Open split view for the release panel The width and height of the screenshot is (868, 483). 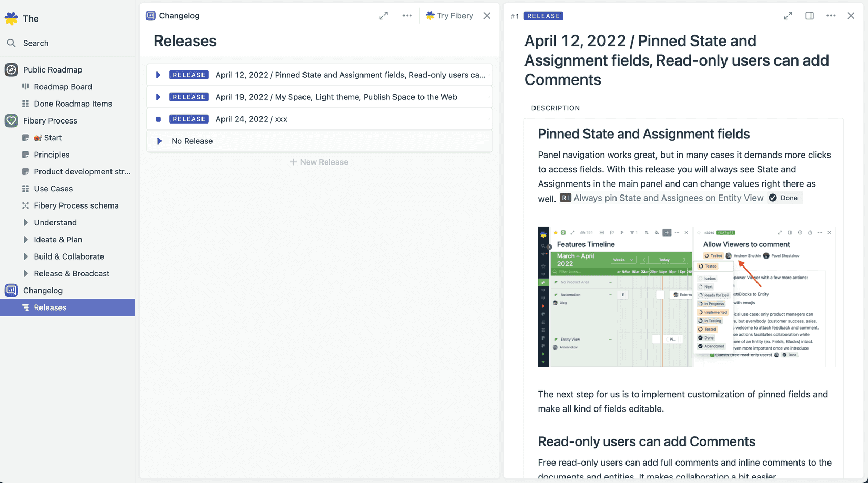tap(809, 16)
